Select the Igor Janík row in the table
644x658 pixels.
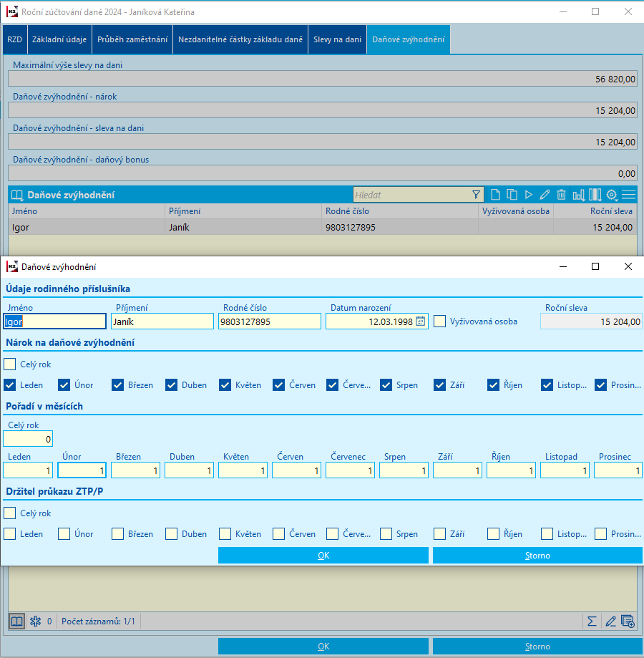(x=322, y=227)
